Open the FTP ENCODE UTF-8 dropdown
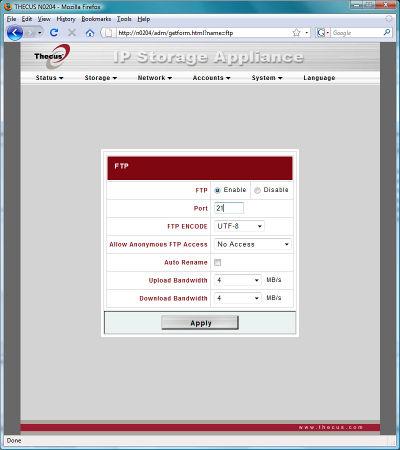400x450 pixels. (x=239, y=226)
